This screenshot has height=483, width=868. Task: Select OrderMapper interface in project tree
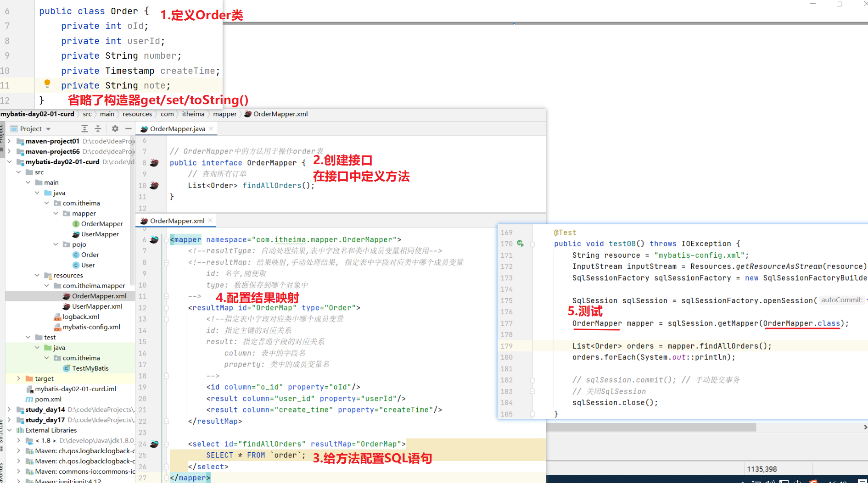click(x=98, y=224)
